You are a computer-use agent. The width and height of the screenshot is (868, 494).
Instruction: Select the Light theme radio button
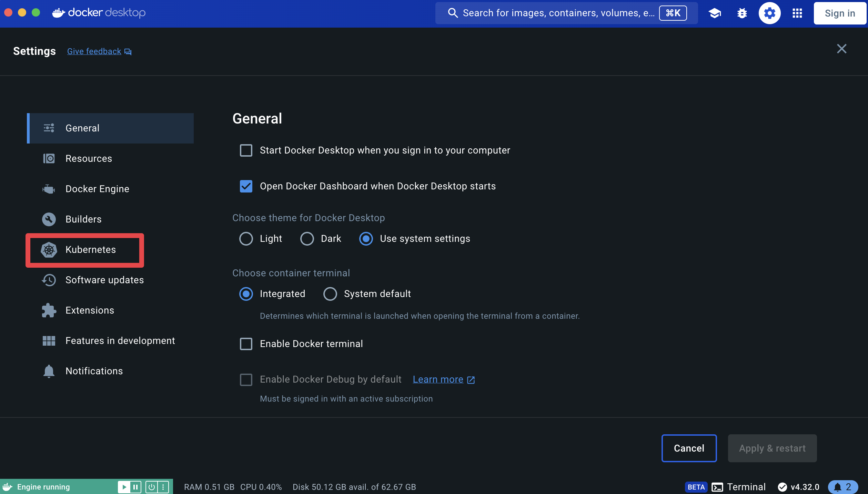coord(246,239)
